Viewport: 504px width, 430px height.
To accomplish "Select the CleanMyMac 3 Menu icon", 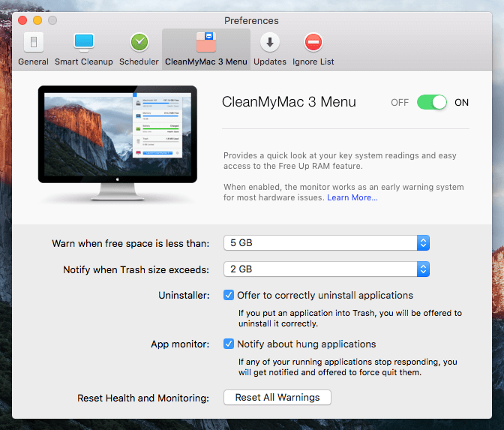I will pyautogui.click(x=206, y=42).
